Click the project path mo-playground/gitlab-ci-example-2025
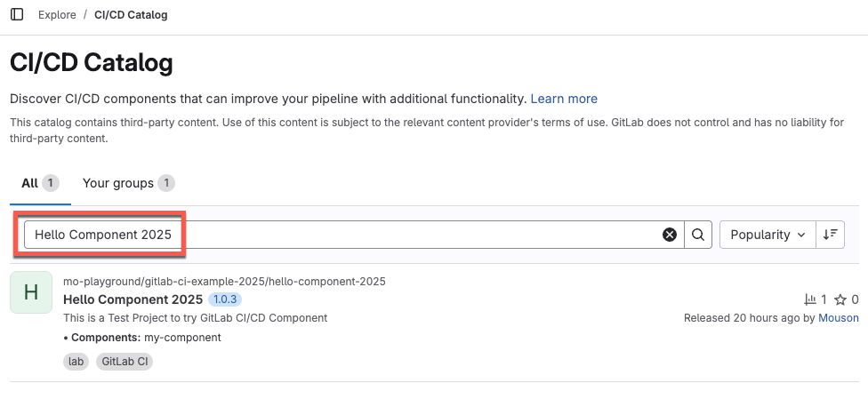868x407 pixels. [x=224, y=282]
